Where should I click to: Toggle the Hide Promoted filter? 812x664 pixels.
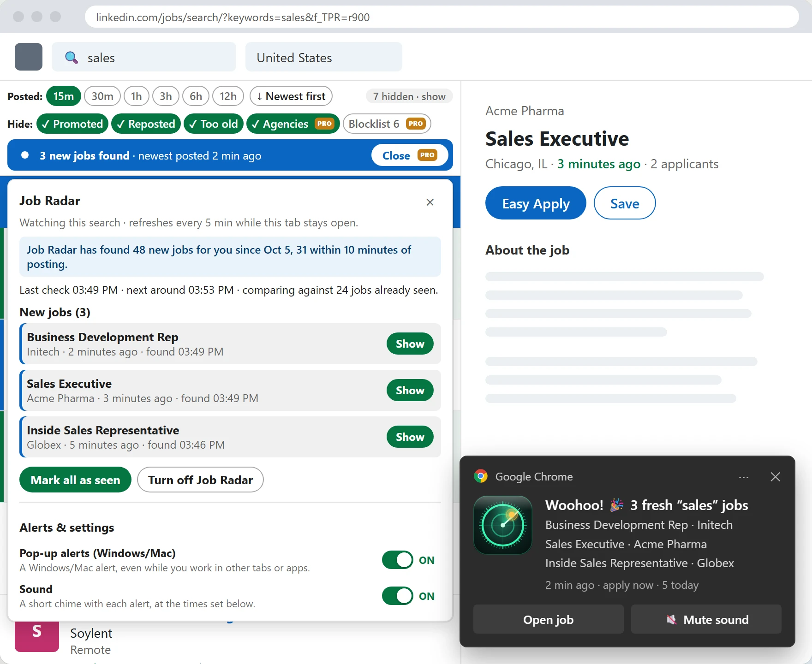(72, 124)
